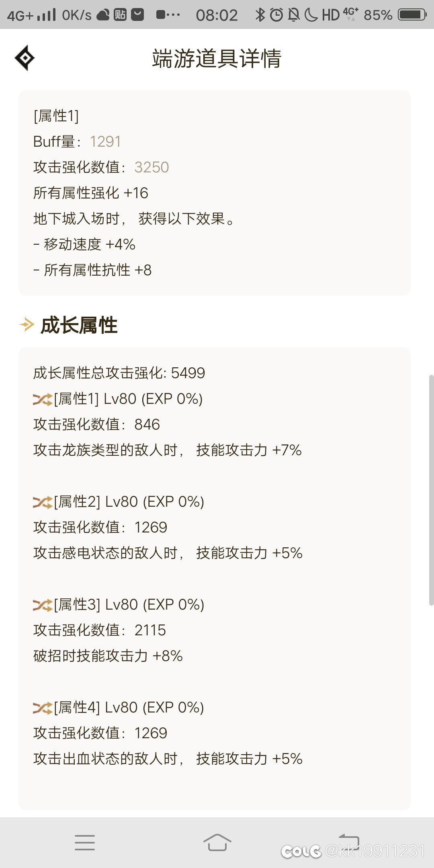Tap the arrow icon before 成长属性 heading
The height and width of the screenshot is (868, 434).
[27, 325]
